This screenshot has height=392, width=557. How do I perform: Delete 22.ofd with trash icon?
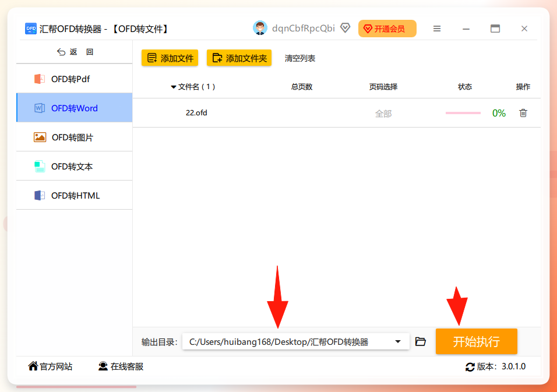pyautogui.click(x=523, y=113)
